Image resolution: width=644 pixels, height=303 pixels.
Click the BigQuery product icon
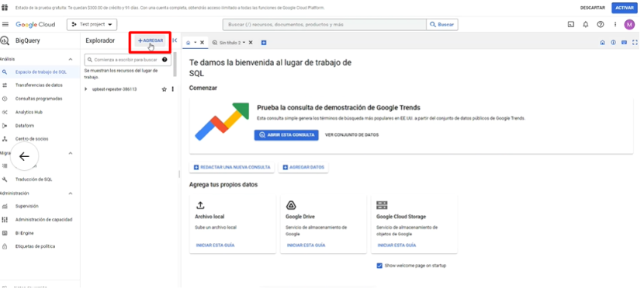pos(5,40)
